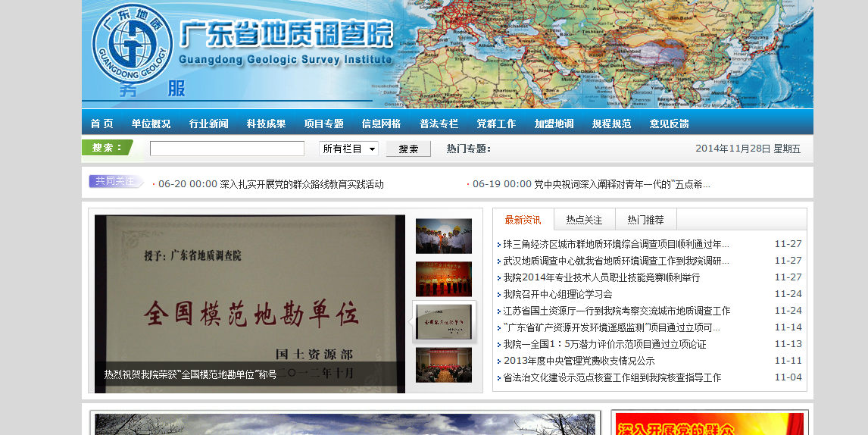Image resolution: width=868 pixels, height=435 pixels.
Task: Open news 我院召开中心组理论学习会
Action: (557, 294)
